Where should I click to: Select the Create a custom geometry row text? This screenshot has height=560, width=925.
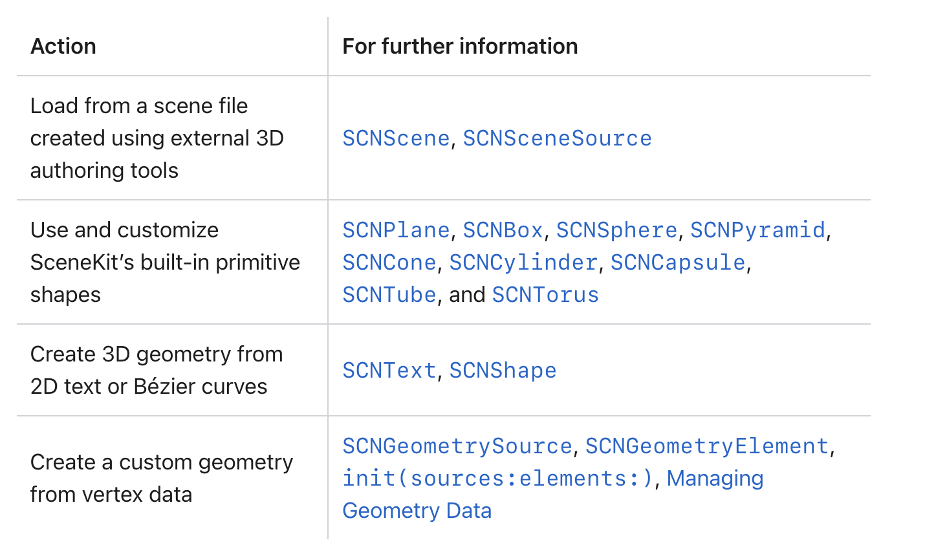click(x=162, y=479)
